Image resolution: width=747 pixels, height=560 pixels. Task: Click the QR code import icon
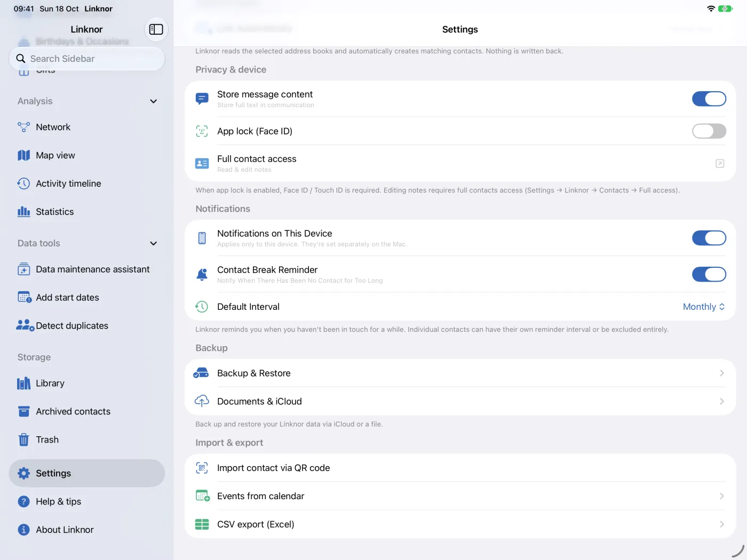point(202,468)
